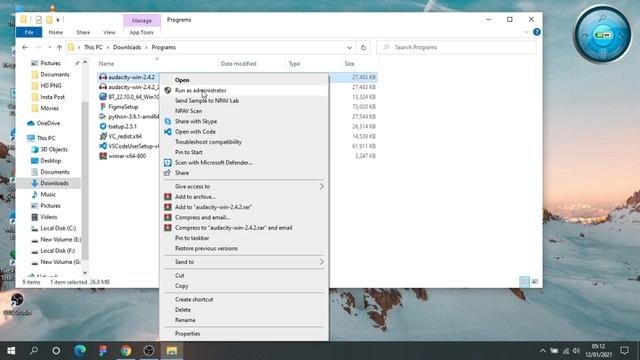The width and height of the screenshot is (640, 360).
Task: Go back with the Back arrow
Action: click(x=25, y=47)
